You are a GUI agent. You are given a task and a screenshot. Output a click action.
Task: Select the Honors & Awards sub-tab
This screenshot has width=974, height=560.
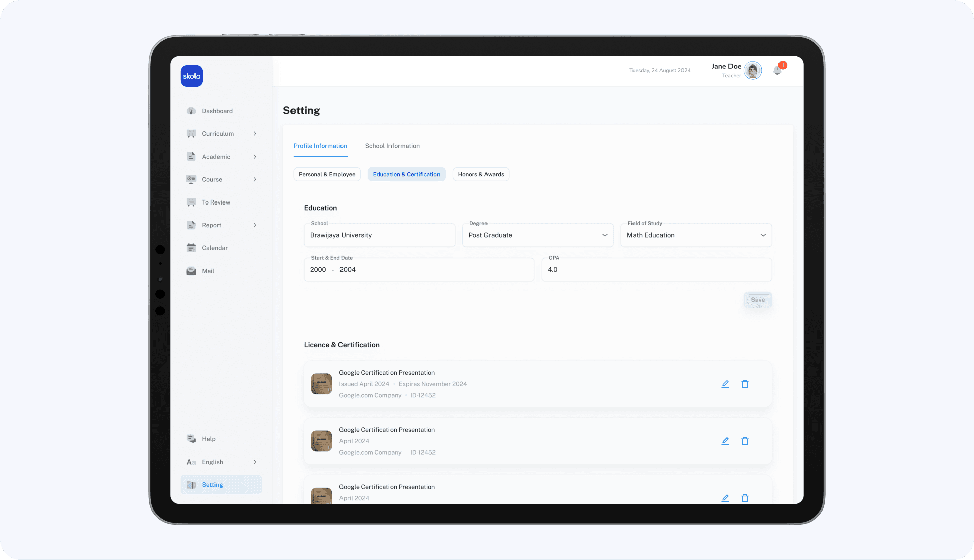(x=480, y=174)
